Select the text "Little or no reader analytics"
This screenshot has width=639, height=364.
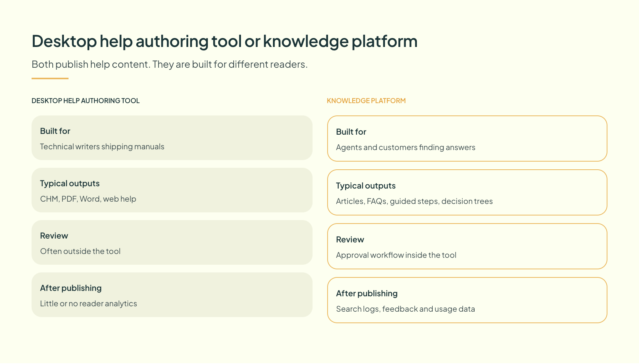pyautogui.click(x=89, y=304)
